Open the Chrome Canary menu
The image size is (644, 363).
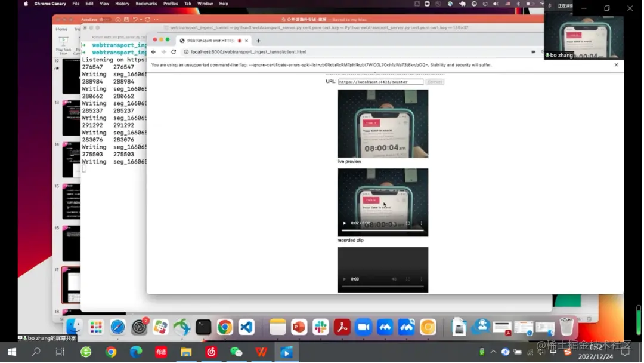pyautogui.click(x=50, y=4)
